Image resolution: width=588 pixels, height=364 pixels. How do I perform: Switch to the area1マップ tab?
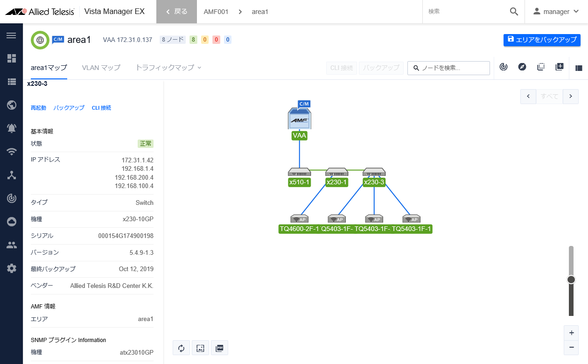pyautogui.click(x=49, y=68)
